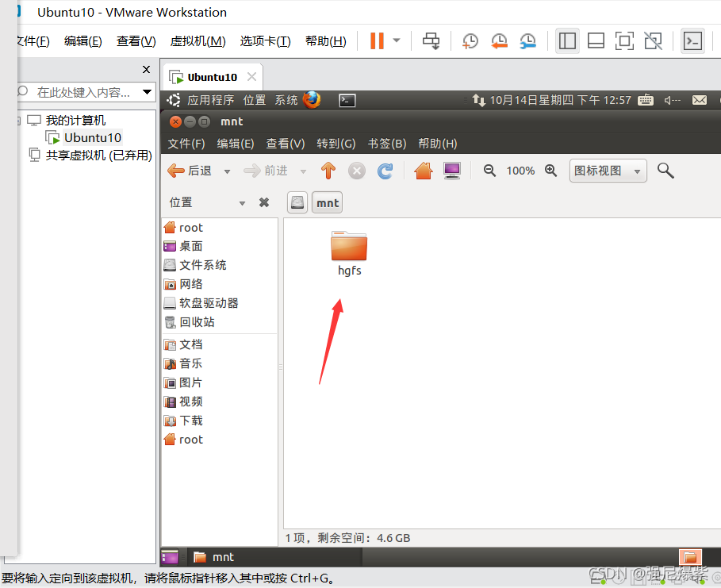Select the hgfs folder
721x588 pixels.
tap(349, 253)
